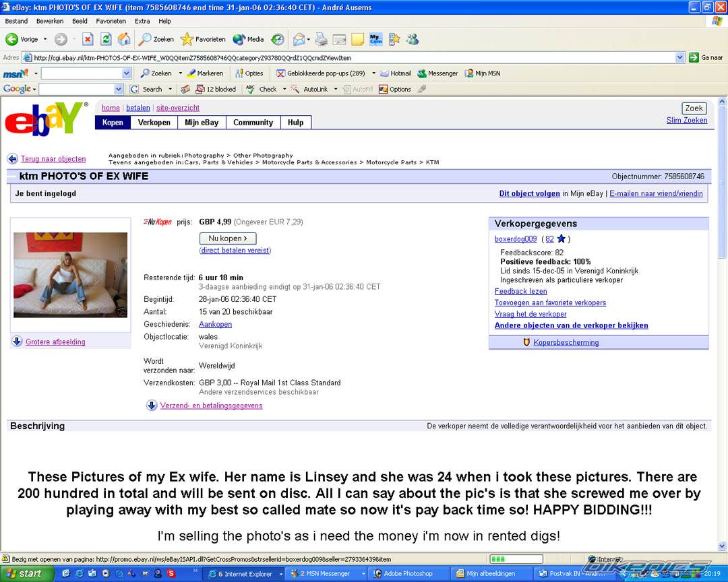
Task: Open the History clock icon
Action: (x=278, y=40)
